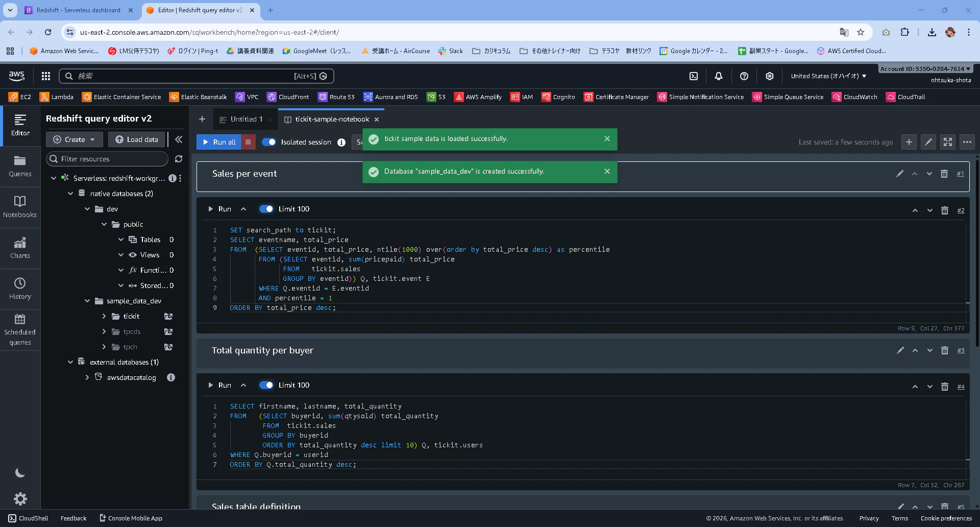The width and height of the screenshot is (980, 527).
Task: Open workgroup options vertical ellipsis
Action: [x=180, y=178]
